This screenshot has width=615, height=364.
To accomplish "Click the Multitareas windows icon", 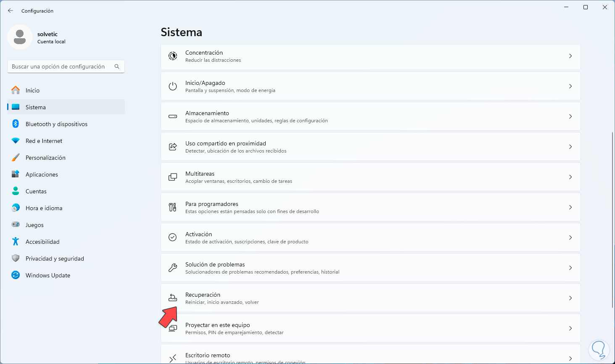I will click(173, 177).
